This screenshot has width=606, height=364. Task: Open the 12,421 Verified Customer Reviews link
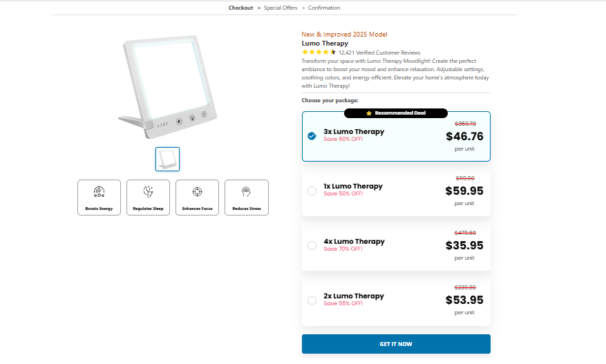pyautogui.click(x=379, y=52)
